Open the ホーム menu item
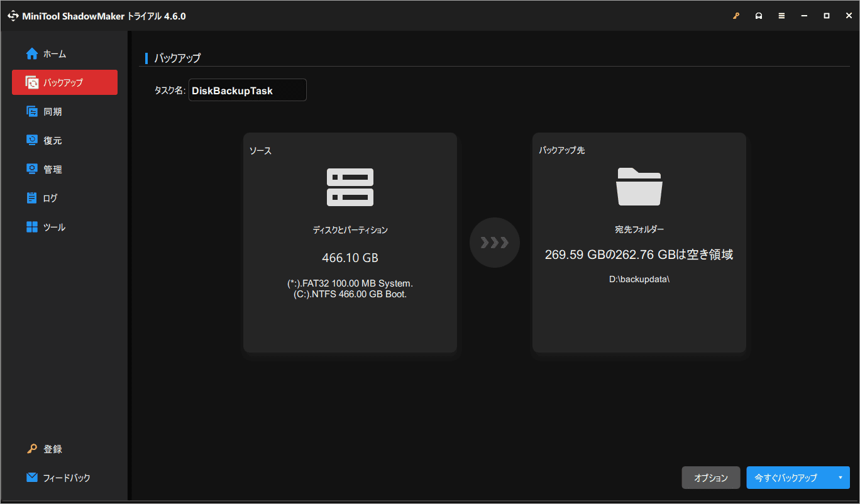The image size is (860, 504). (65, 54)
